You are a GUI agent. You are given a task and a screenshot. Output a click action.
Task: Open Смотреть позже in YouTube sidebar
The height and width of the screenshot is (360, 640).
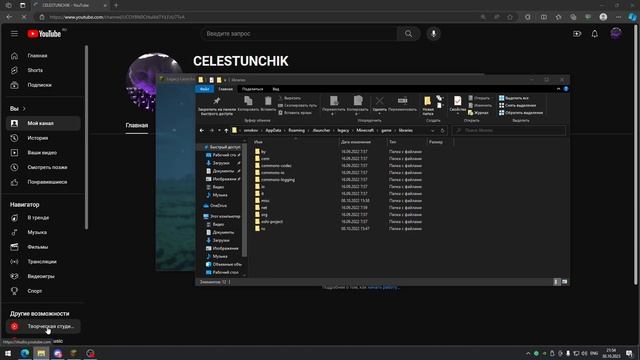coord(43,167)
